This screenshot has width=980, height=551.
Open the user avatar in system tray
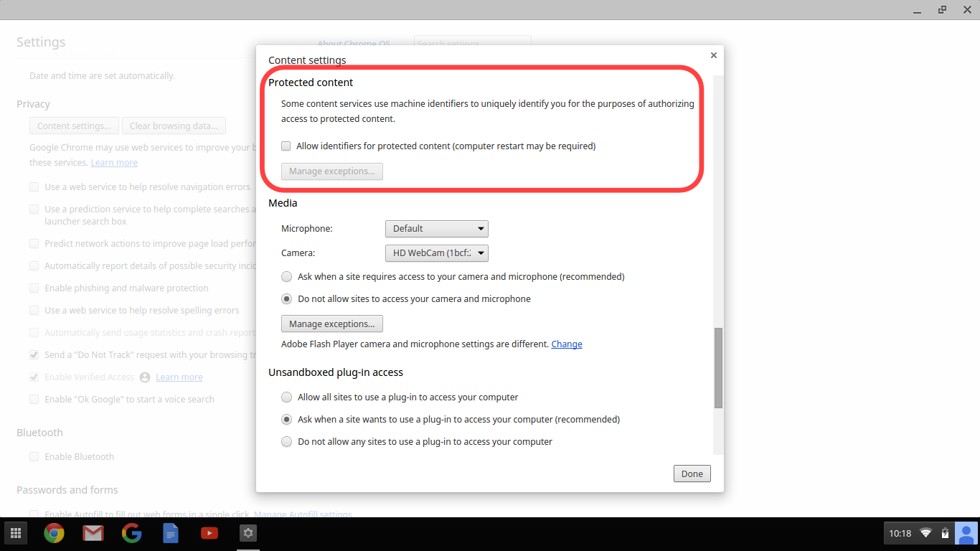point(966,533)
